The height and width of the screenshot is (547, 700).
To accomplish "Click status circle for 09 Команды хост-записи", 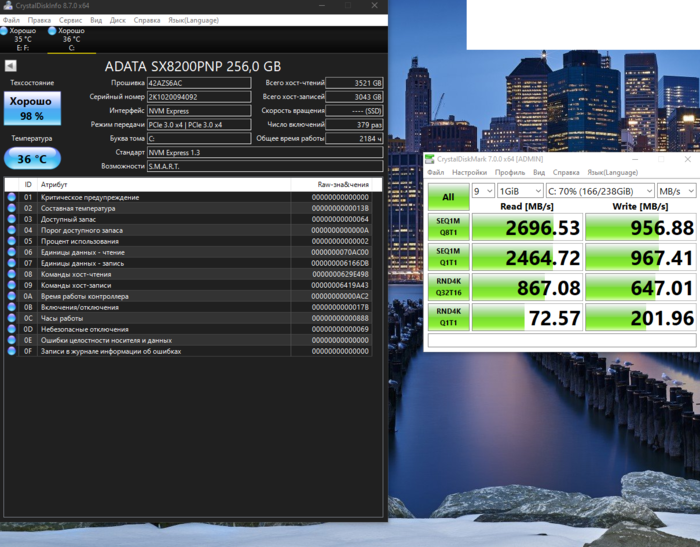I will coord(12,285).
